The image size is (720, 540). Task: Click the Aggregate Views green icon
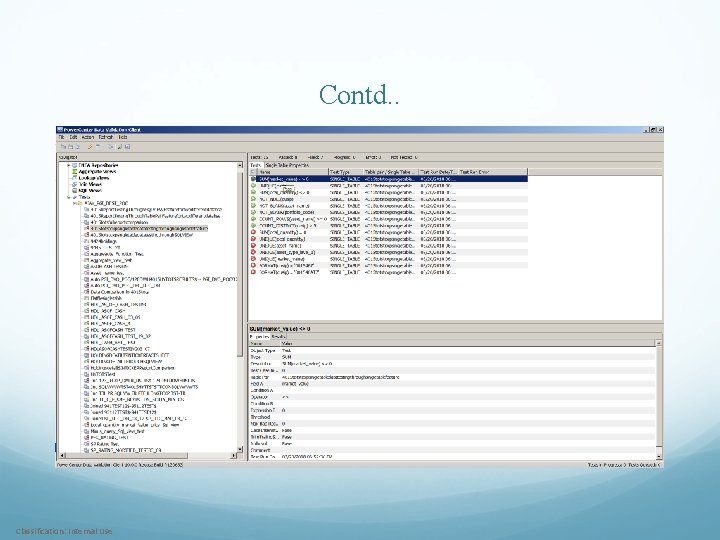click(x=74, y=172)
